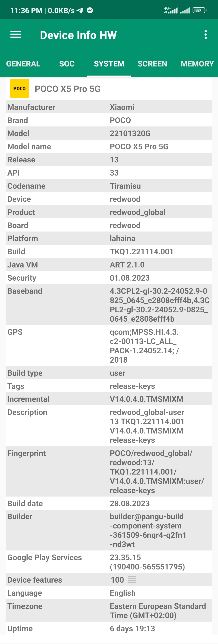Tap the battery indicator icon
218x644 pixels.
coord(199,10)
